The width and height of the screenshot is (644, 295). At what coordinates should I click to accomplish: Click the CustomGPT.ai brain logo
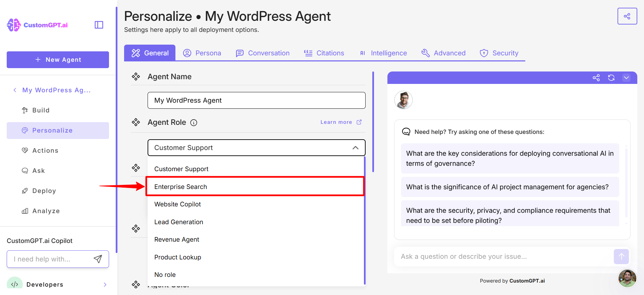[x=14, y=25]
